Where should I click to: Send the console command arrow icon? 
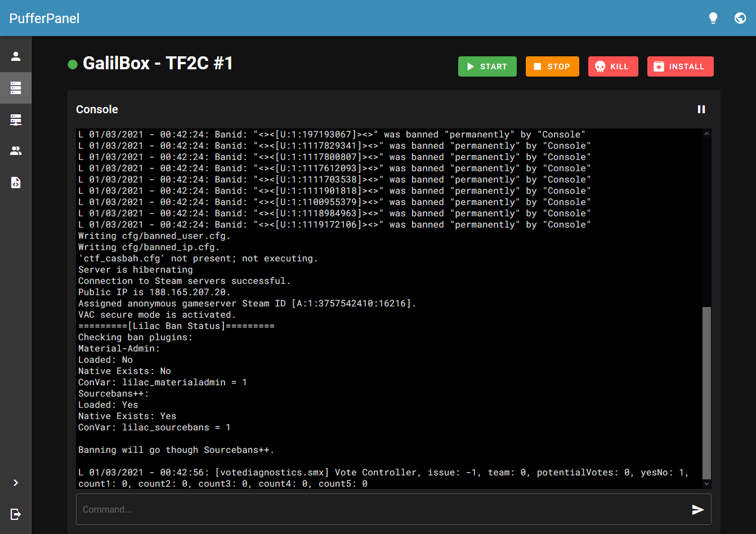(698, 509)
